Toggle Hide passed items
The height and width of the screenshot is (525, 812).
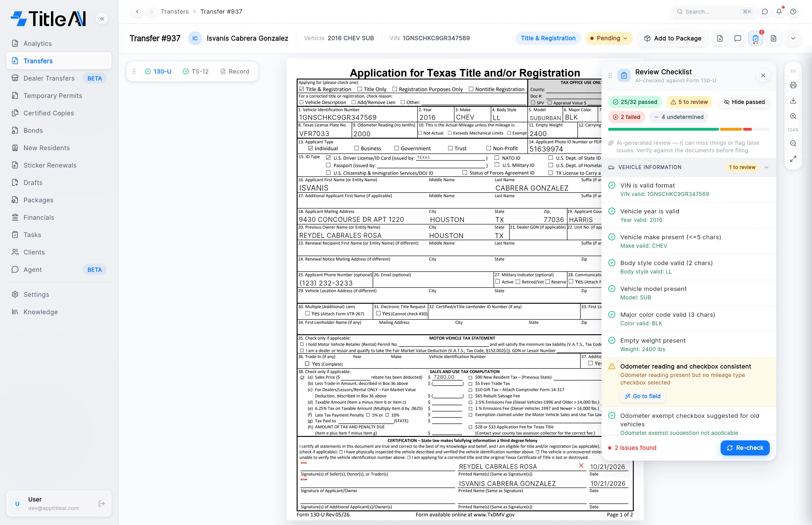(744, 102)
